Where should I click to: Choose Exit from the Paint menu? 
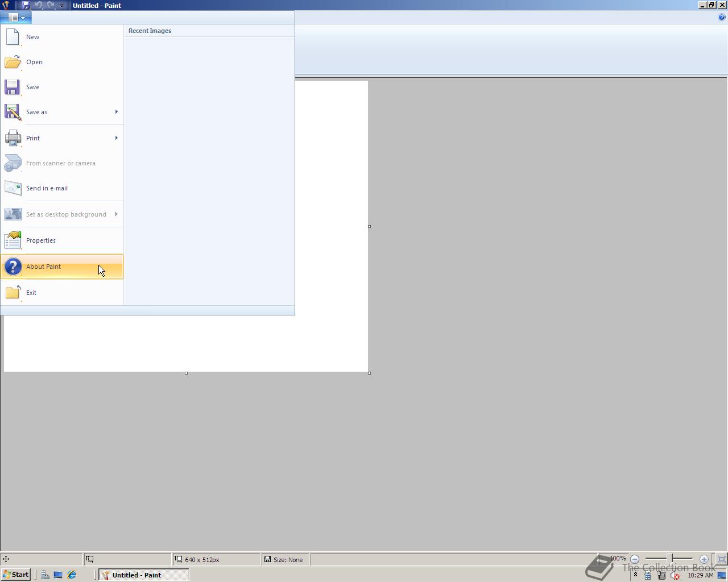click(x=62, y=293)
